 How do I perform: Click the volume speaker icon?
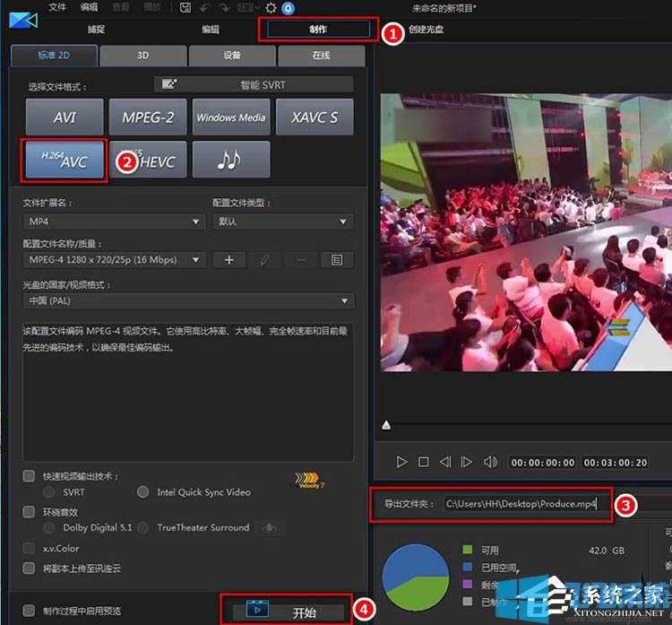490,462
